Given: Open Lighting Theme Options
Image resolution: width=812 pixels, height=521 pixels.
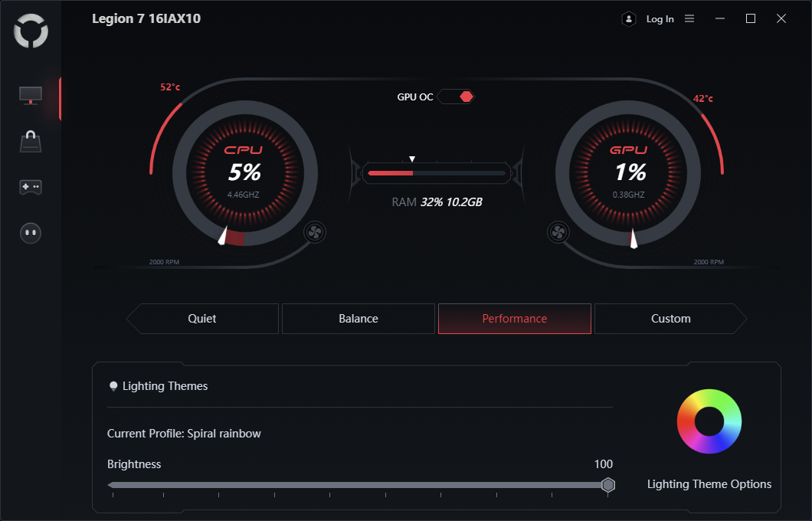Looking at the screenshot, I should click(x=709, y=484).
